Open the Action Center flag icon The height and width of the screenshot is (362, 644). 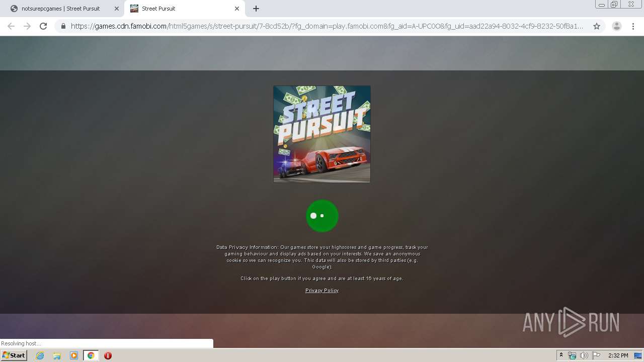[596, 355]
